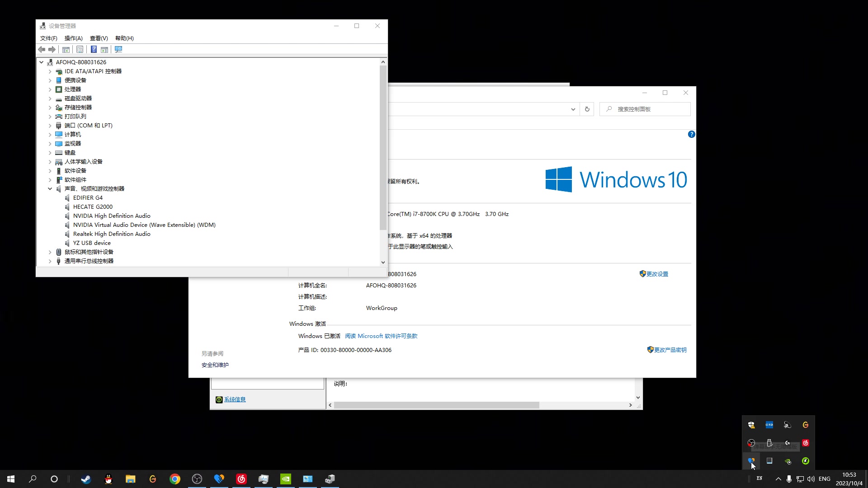Click the 系统信息 link
868x488 pixels.
235,399
